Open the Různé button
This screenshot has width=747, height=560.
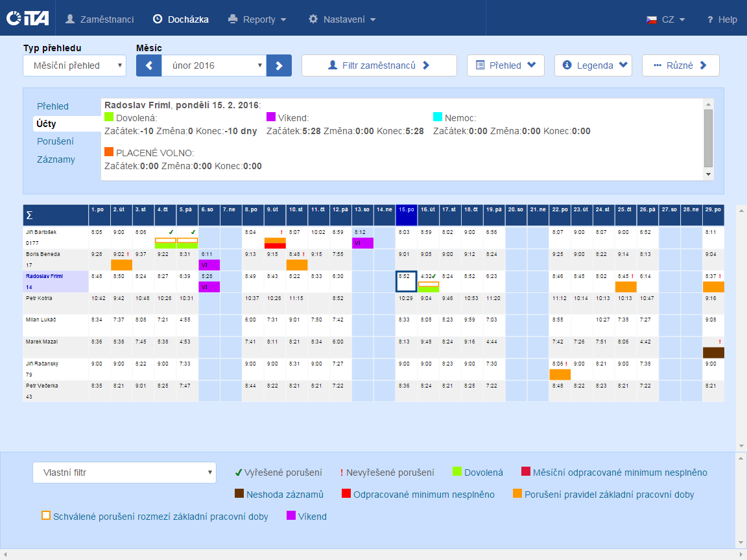coord(680,65)
